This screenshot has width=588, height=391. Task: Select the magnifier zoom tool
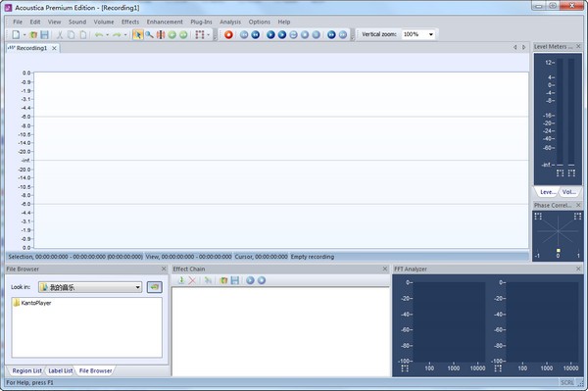[149, 35]
